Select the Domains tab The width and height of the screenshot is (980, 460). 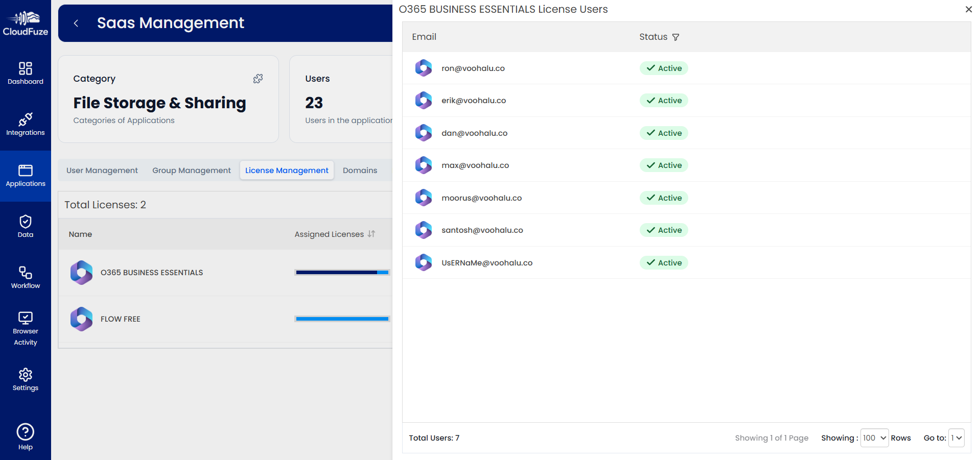pos(360,170)
